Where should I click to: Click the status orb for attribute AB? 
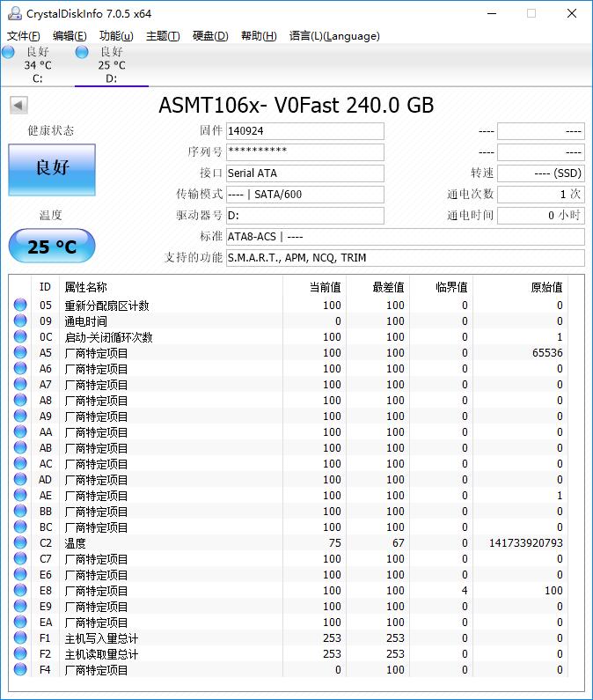point(20,447)
